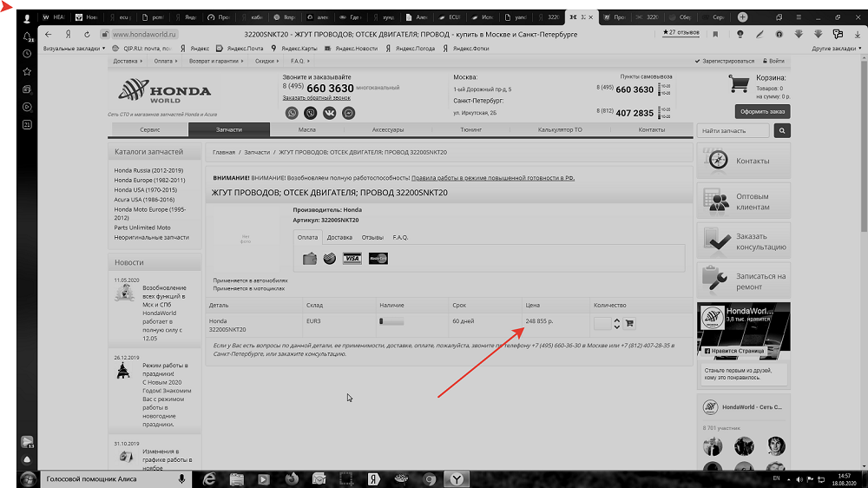Open Тюнинг navigation tab
The height and width of the screenshot is (488, 868).
point(470,129)
